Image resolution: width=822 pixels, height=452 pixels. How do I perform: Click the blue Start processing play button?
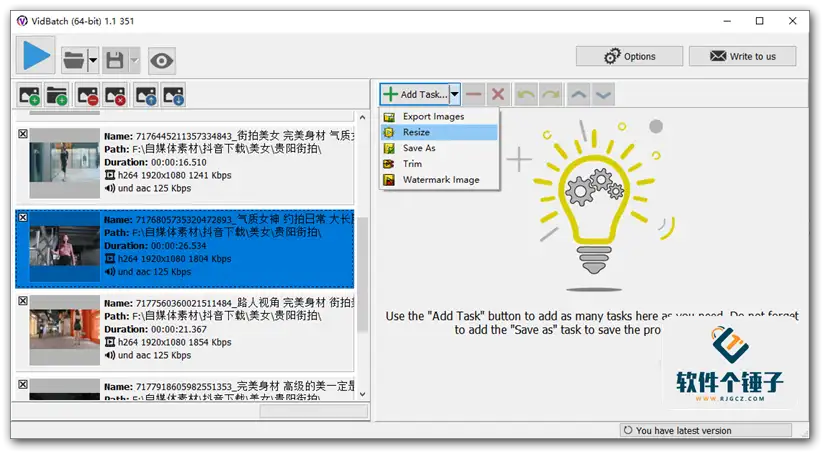pos(36,55)
